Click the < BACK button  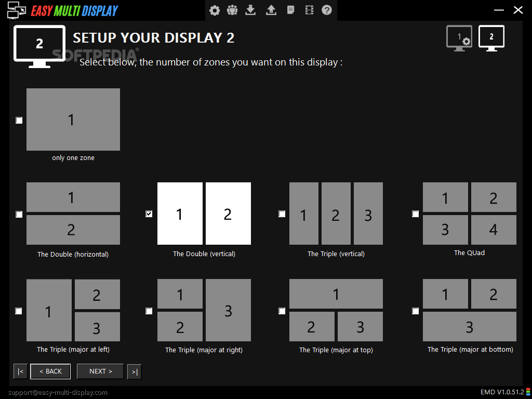50,371
